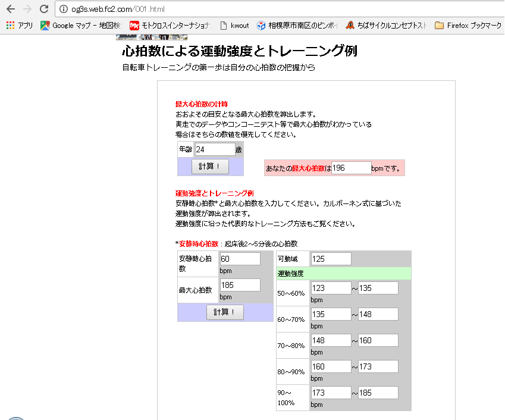Image resolution: width=505 pixels, height=420 pixels.
Task: Click the 年齢 age input field
Action: coord(215,149)
